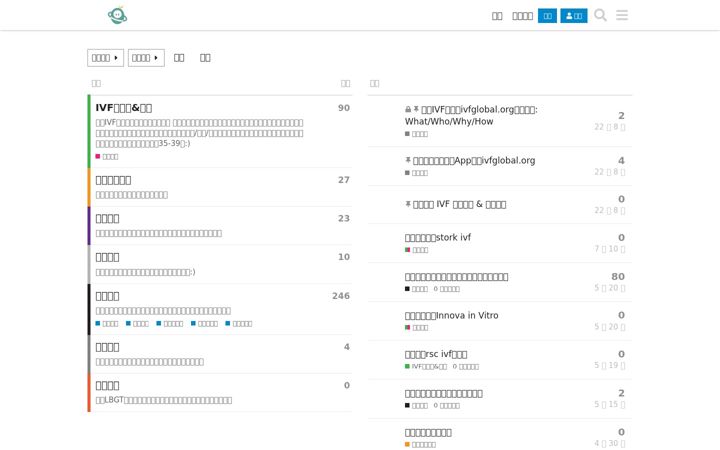This screenshot has height=450, width=720.
Task: Open the search magnifier icon
Action: point(600,15)
